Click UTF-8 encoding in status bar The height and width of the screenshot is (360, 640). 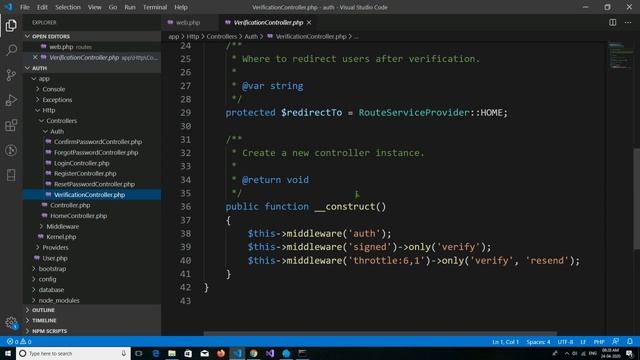(565, 342)
